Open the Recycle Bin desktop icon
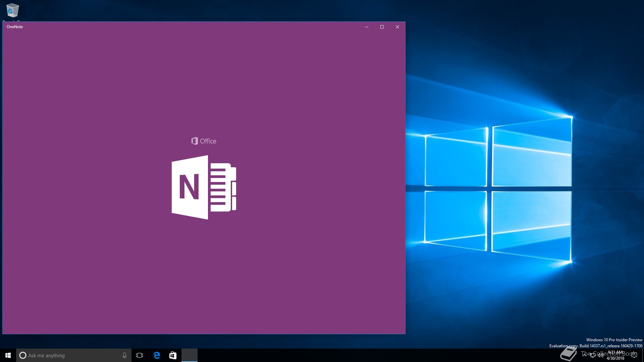The width and height of the screenshot is (644, 362). [x=12, y=11]
